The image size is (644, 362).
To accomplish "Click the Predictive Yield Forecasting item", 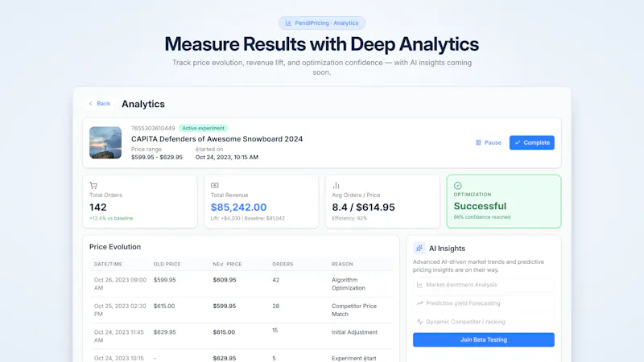I will (x=484, y=303).
